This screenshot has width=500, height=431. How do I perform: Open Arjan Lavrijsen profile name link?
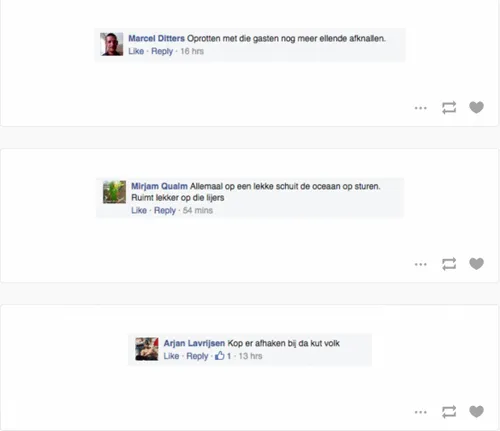point(194,343)
